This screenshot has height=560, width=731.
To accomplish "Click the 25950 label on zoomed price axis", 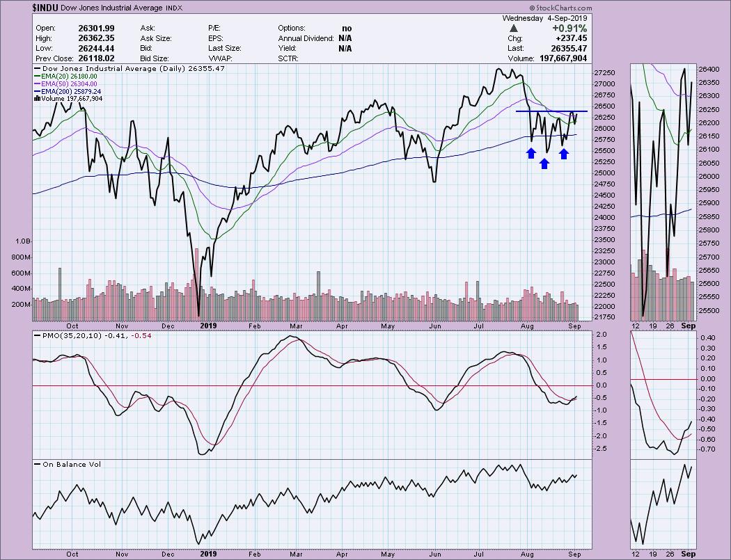I will coord(709,190).
